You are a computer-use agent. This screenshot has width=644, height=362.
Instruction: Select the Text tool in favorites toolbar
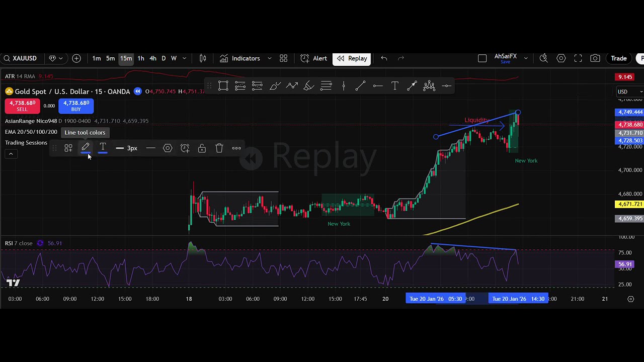click(395, 86)
